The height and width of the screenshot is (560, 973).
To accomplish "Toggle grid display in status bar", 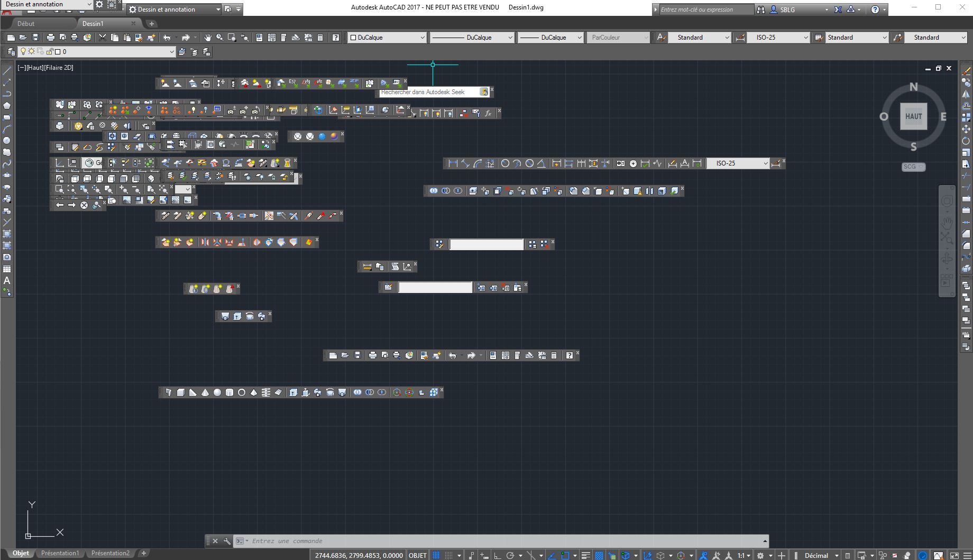I will coord(436,555).
